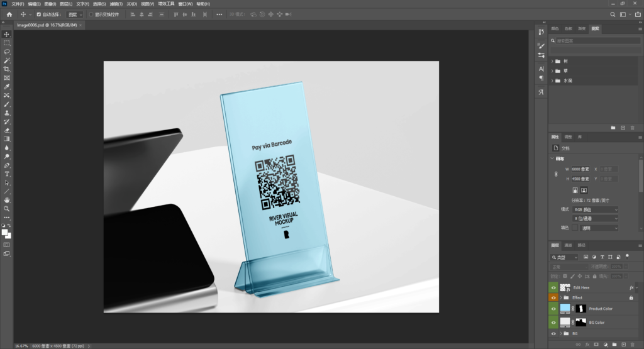Select the Lasso tool
This screenshot has height=349, width=644.
pos(6,52)
